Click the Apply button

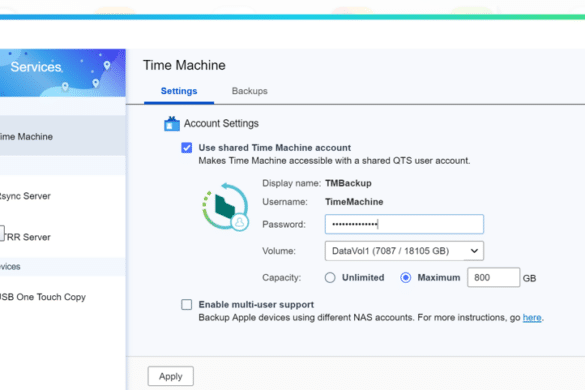pos(171,376)
